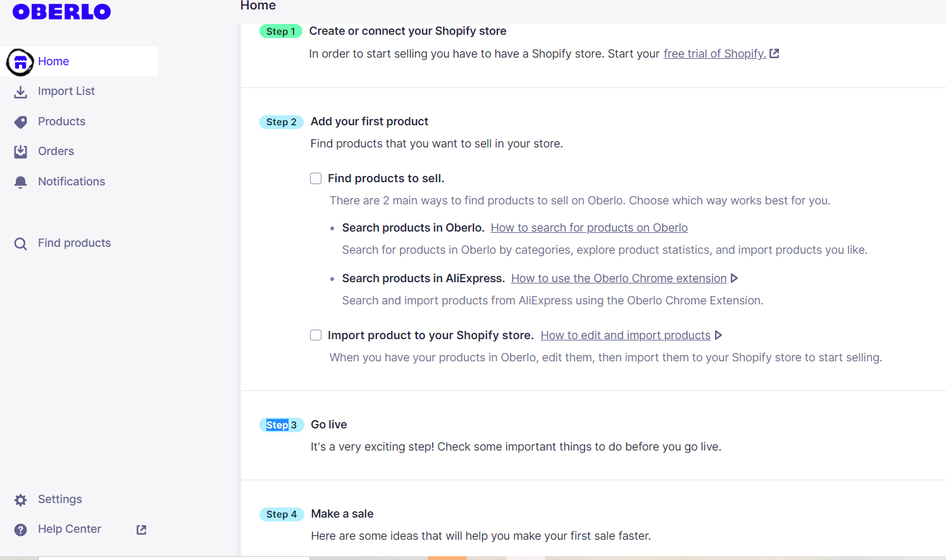Click the Home storefront icon in sidebar
The height and width of the screenshot is (560, 946).
20,62
